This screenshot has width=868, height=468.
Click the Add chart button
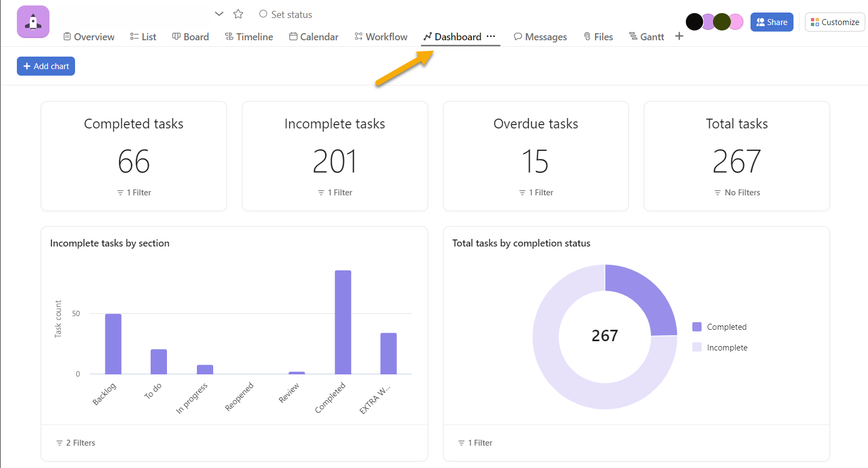[x=46, y=66]
